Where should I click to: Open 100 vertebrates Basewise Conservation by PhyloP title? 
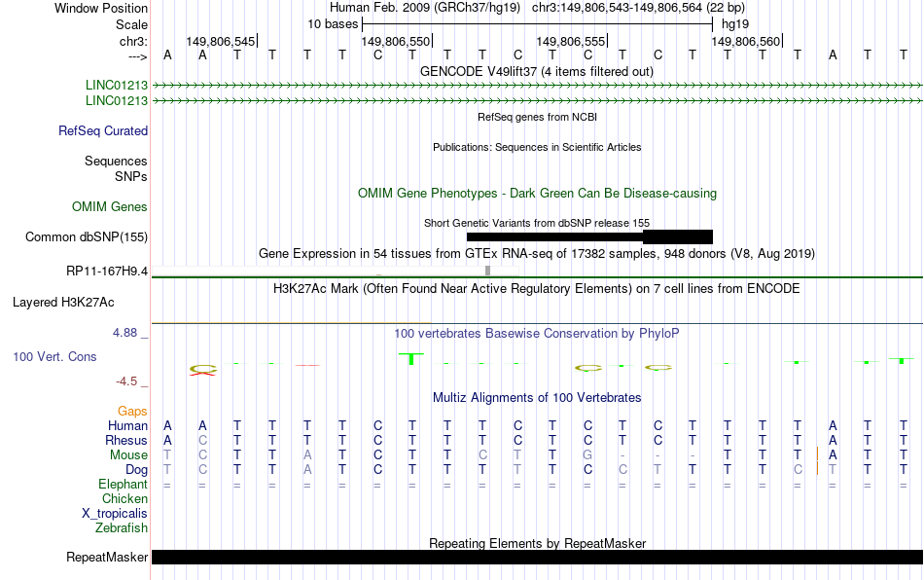pyautogui.click(x=537, y=334)
